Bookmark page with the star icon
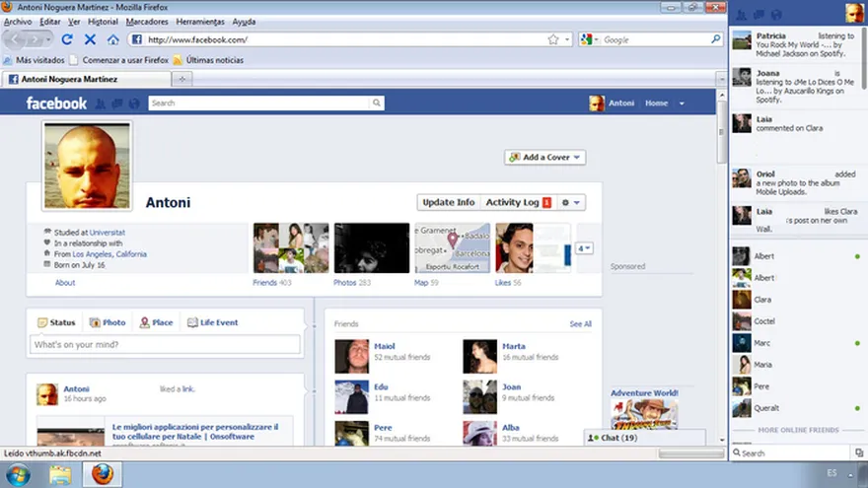 553,39
